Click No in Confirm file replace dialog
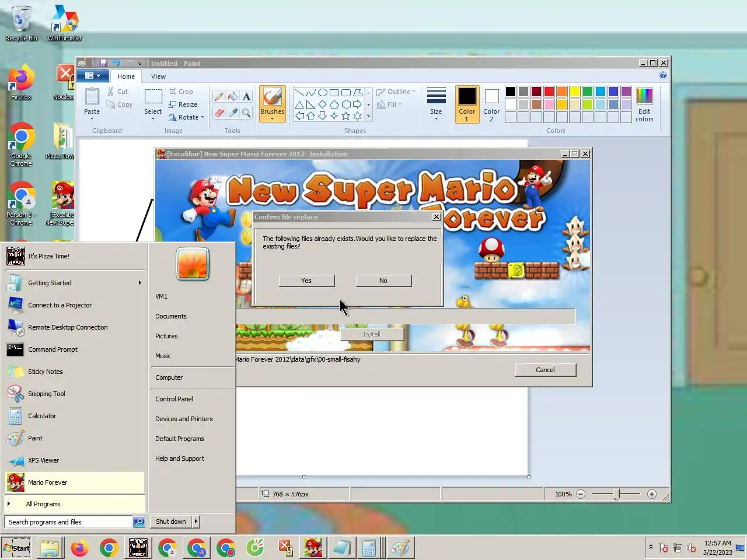 383,281
